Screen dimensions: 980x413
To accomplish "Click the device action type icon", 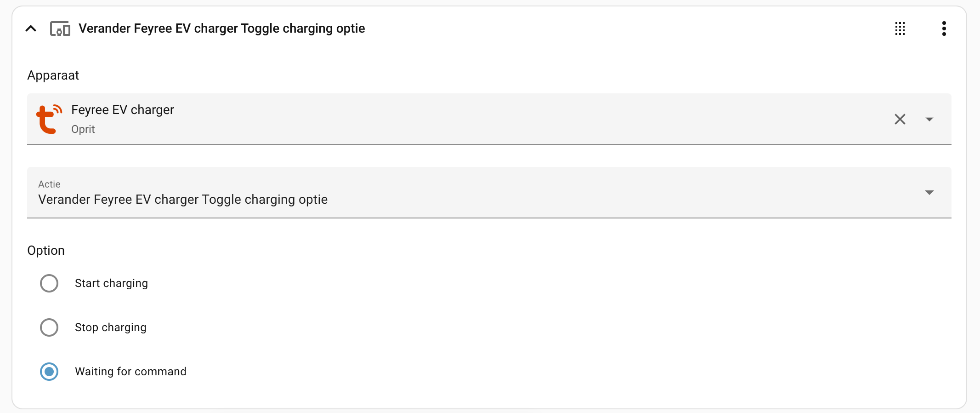I will click(x=60, y=29).
